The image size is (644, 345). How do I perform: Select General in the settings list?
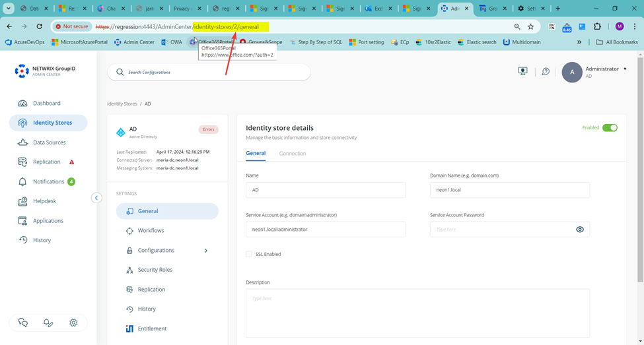(x=167, y=211)
